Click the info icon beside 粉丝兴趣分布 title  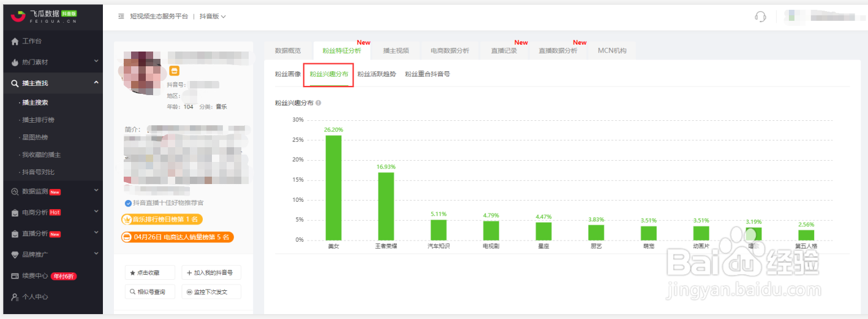point(319,103)
